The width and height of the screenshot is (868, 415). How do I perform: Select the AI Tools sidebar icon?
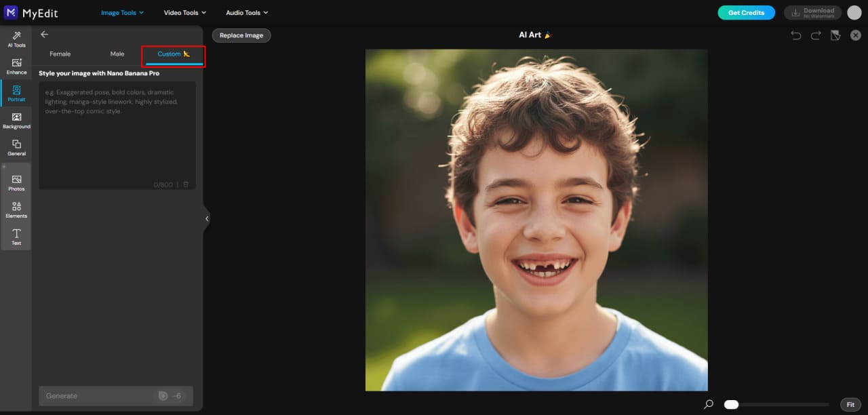tap(16, 39)
